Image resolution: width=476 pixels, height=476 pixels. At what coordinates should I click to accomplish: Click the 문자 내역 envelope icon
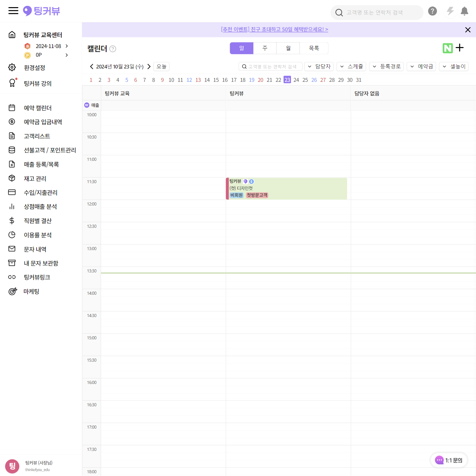[x=12, y=249]
